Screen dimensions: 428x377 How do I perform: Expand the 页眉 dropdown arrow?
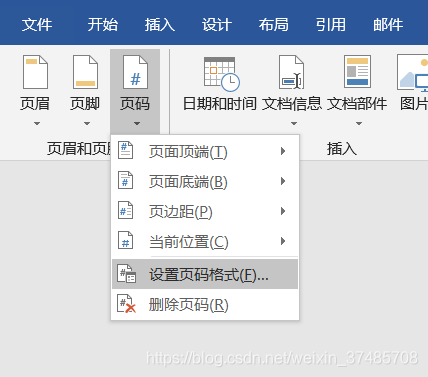(37, 124)
